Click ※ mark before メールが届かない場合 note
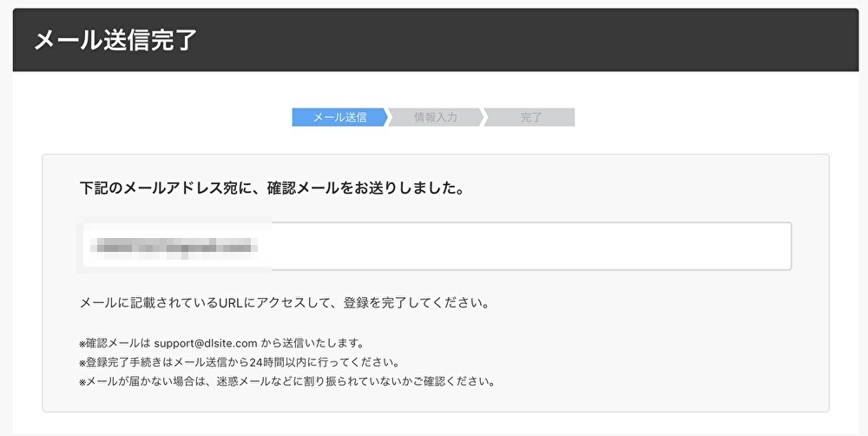Image resolution: width=868 pixels, height=436 pixels. click(82, 381)
